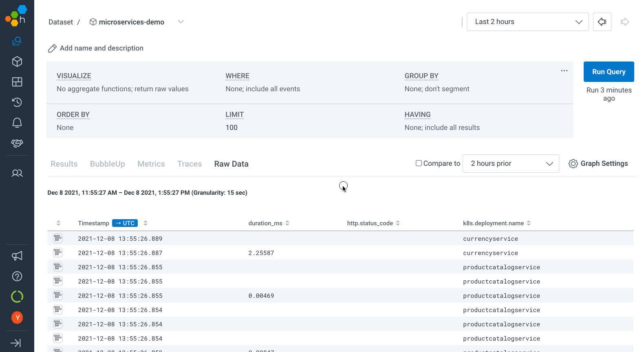Select the Raw Data tab
The width and height of the screenshot is (644, 352).
[x=232, y=164]
